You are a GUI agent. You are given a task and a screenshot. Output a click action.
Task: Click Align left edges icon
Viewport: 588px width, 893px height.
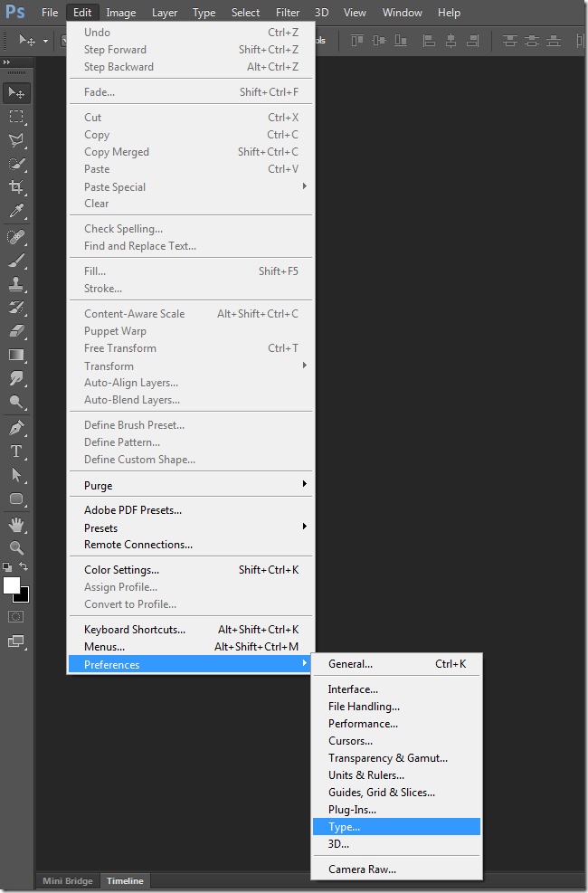coord(429,41)
